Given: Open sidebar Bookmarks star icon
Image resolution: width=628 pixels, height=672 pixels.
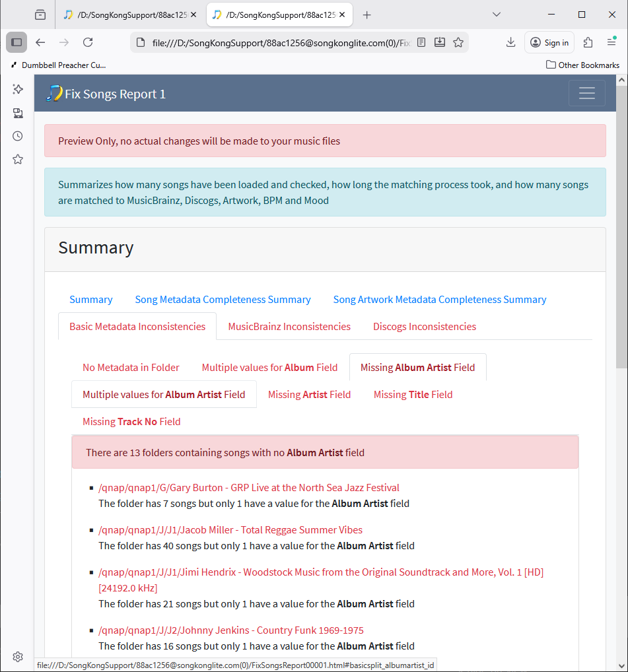Looking at the screenshot, I should [x=18, y=159].
